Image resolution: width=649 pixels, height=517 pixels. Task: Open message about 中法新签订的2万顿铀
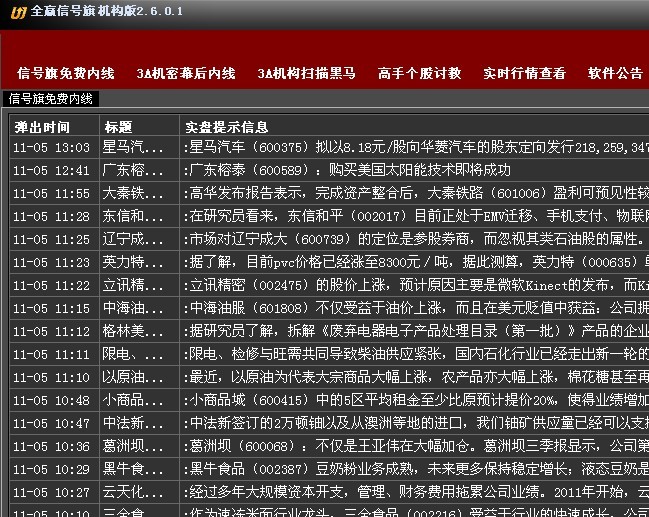click(414, 423)
